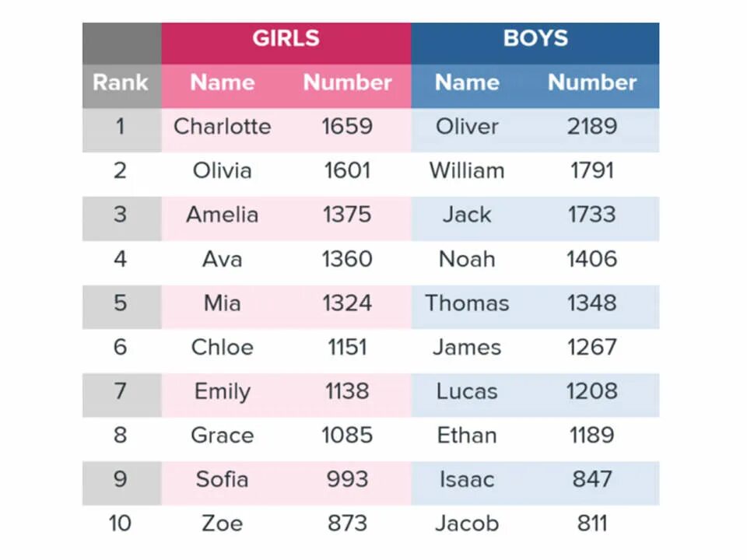
Task: Select the name Thomas
Action: tap(467, 303)
